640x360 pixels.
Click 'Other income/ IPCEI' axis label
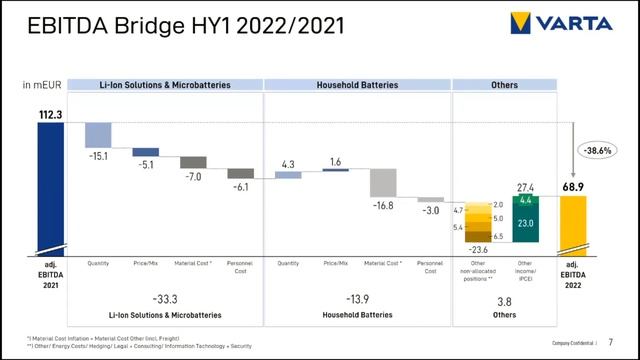point(525,271)
